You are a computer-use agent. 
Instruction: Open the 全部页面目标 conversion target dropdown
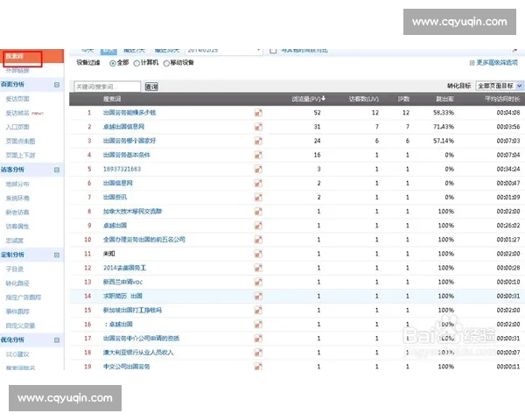click(500, 87)
